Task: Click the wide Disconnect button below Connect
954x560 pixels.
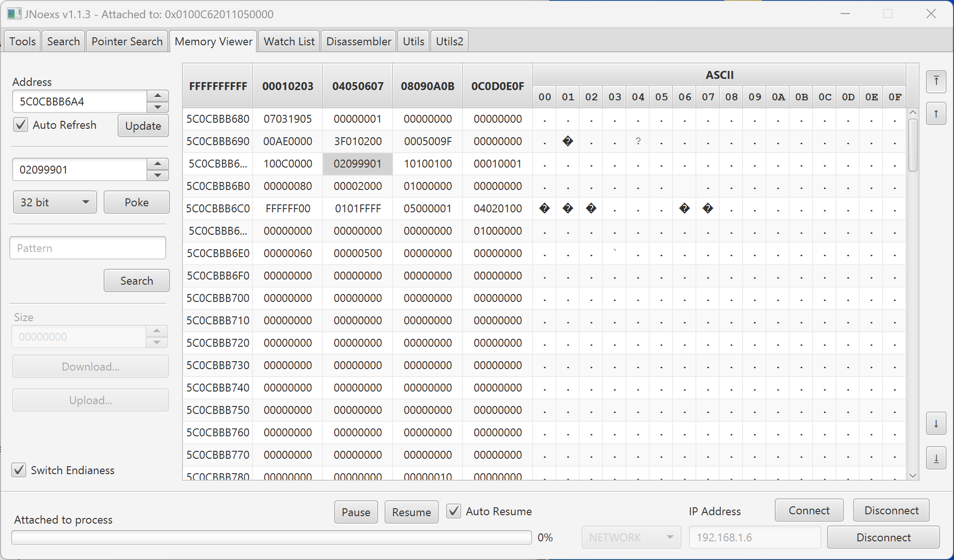Action: click(x=883, y=537)
